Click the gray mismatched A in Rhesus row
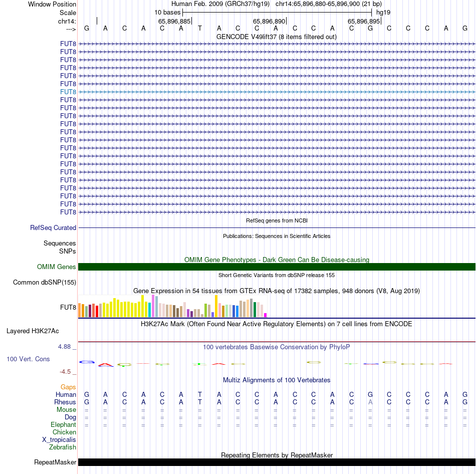This screenshot has width=476, height=474. point(370,402)
